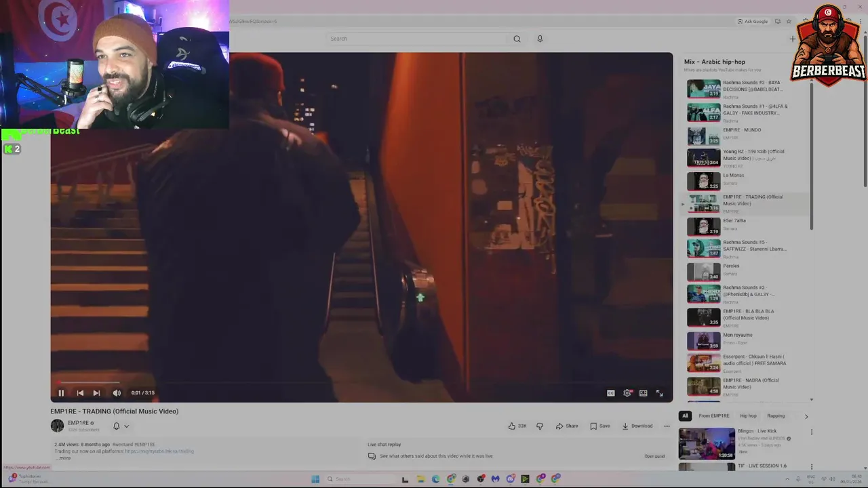Open the Mix - Arabic hip-hop title

[715, 62]
